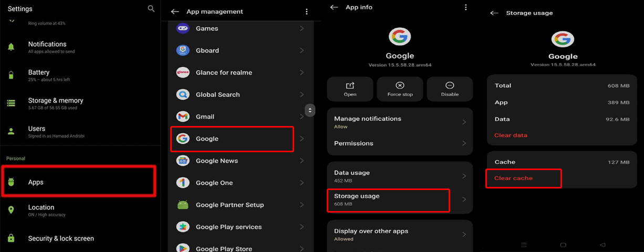Viewport: 644px width, 252px height.
Task: Tap the Users person icon
Action: pos(11,131)
